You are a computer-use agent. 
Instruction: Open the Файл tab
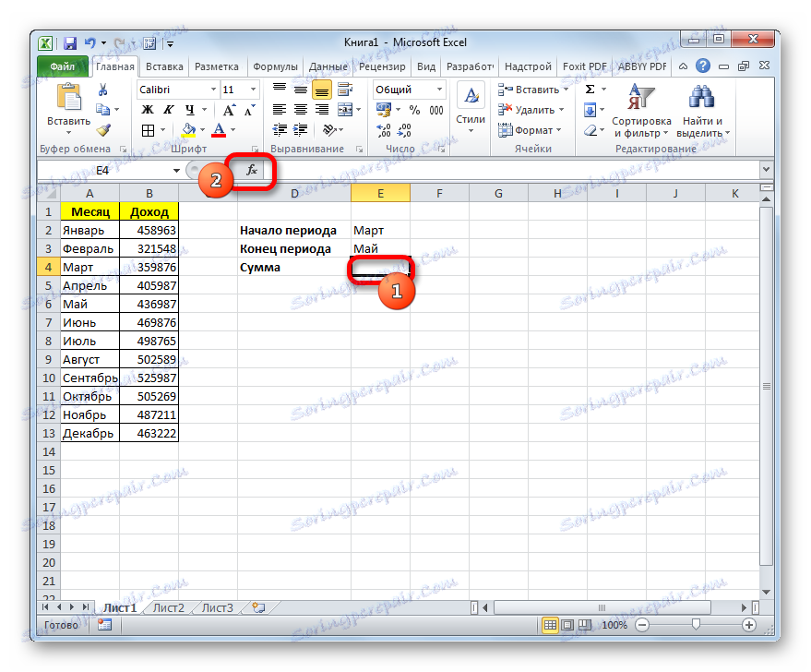[62, 66]
